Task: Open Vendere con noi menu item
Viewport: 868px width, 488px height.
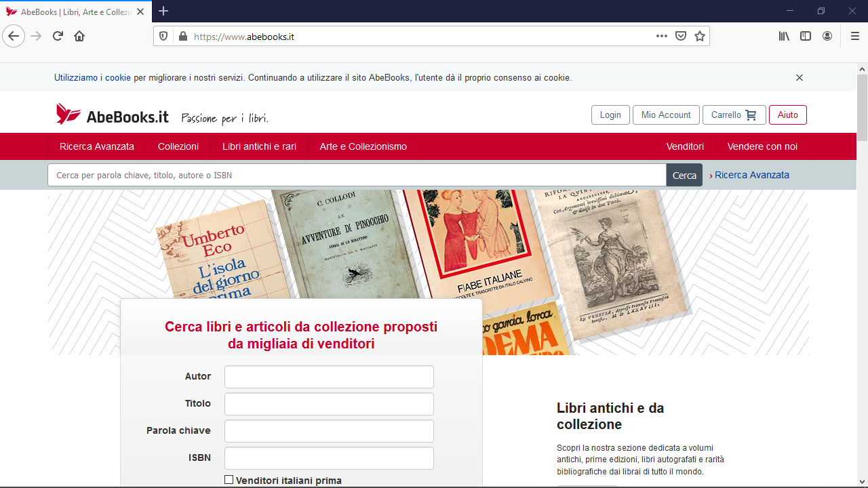Action: 762,146
